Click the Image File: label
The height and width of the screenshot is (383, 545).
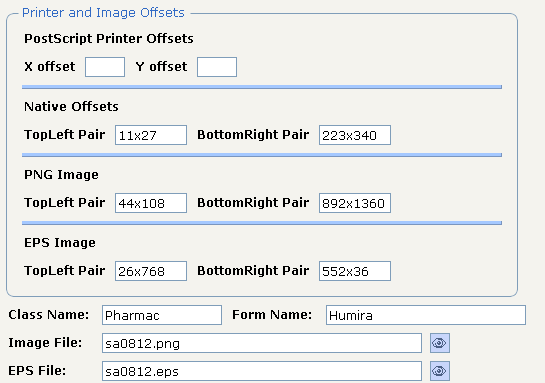45,343
